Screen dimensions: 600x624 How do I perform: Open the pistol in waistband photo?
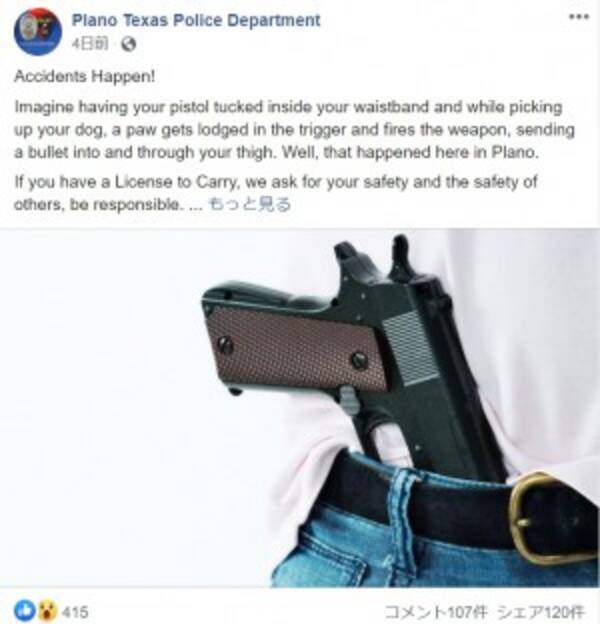coord(300,408)
